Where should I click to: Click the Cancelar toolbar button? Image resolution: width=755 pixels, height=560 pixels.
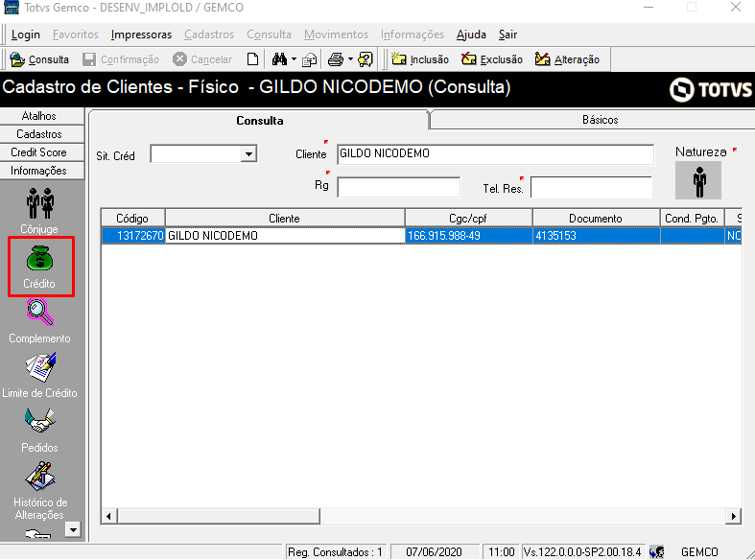tap(202, 59)
